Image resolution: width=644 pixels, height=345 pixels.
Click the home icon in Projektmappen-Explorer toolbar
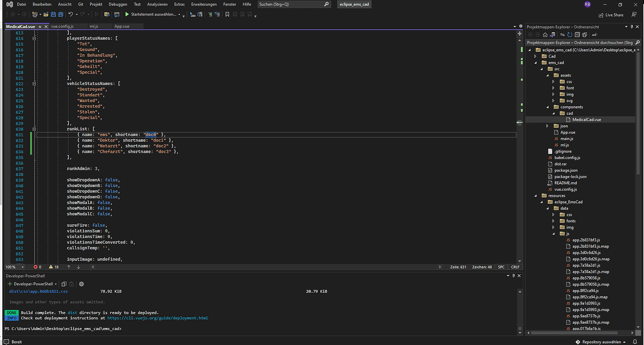[x=545, y=34]
